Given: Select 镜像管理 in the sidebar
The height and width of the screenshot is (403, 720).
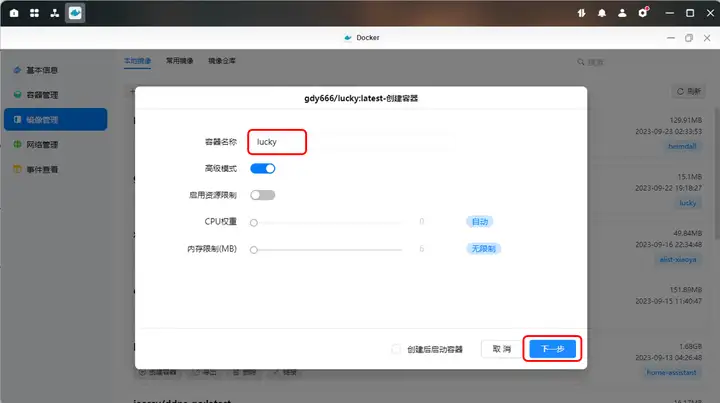Looking at the screenshot, I should (56, 119).
